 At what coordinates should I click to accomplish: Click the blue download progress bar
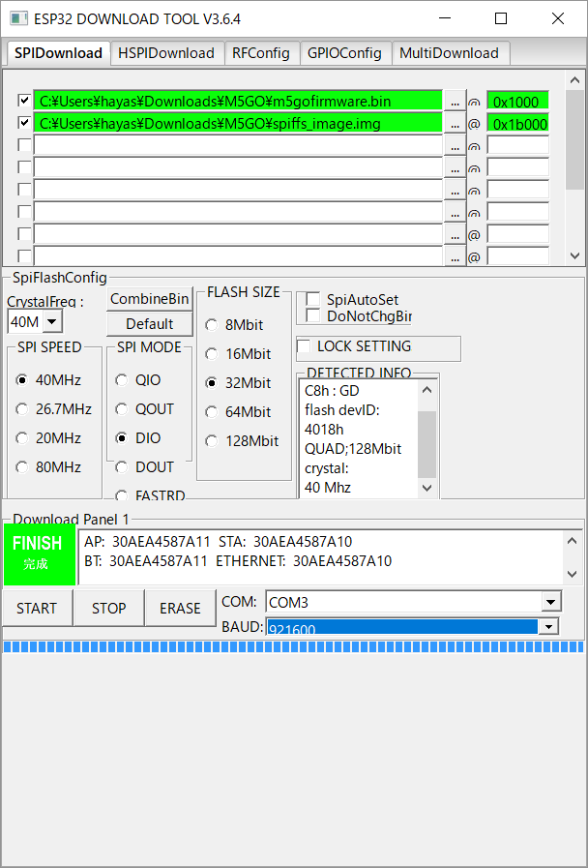coord(293,646)
